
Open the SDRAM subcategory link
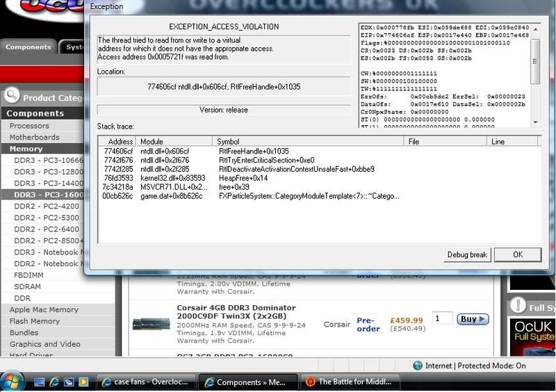click(x=27, y=286)
